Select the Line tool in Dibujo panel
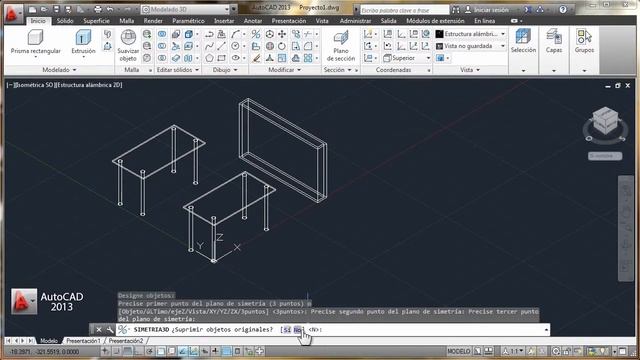 [x=222, y=46]
